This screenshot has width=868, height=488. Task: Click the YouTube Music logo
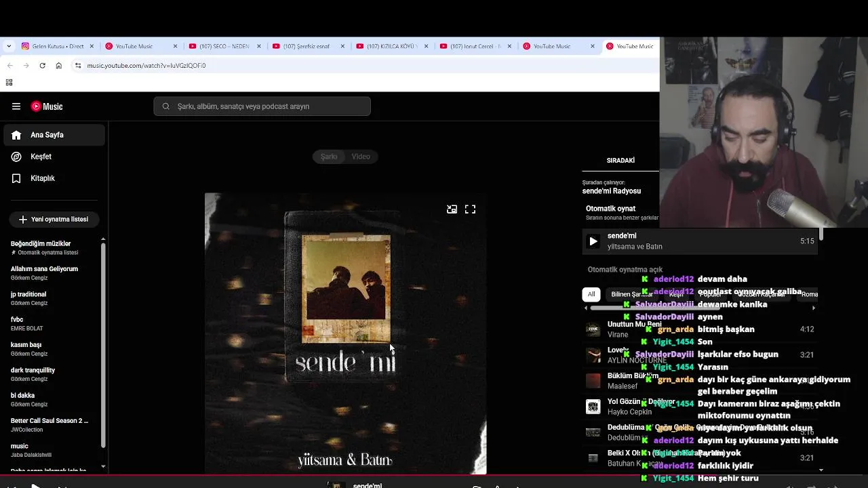[47, 106]
